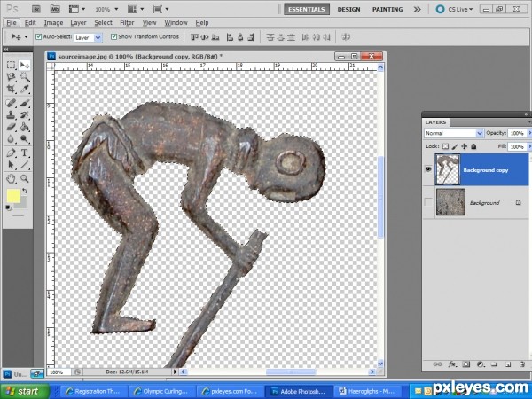This screenshot has width=532, height=399.
Task: Open the Layer menu
Action: (78, 23)
